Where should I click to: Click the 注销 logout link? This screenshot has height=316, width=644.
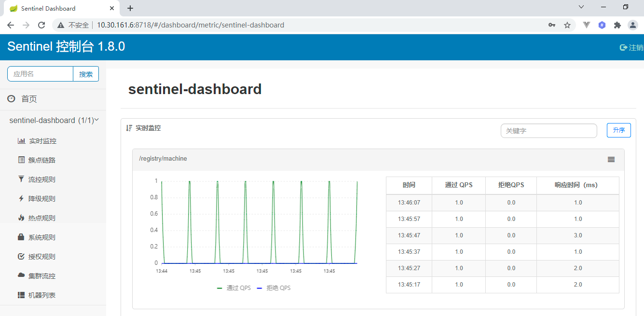coord(632,47)
